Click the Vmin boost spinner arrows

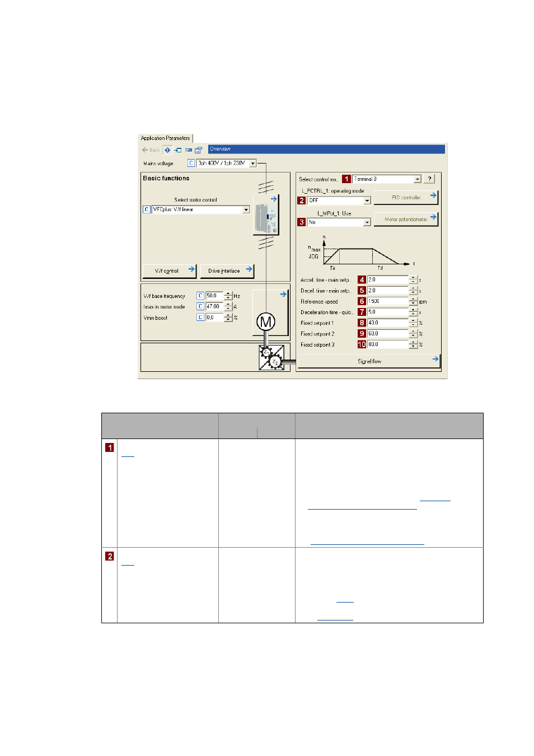point(228,317)
